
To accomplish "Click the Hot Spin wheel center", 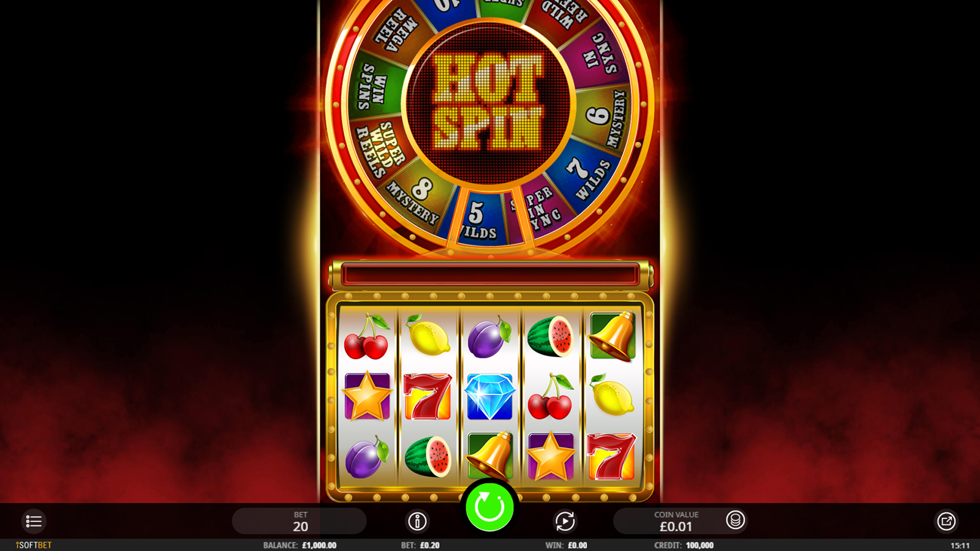I will pos(489,101).
